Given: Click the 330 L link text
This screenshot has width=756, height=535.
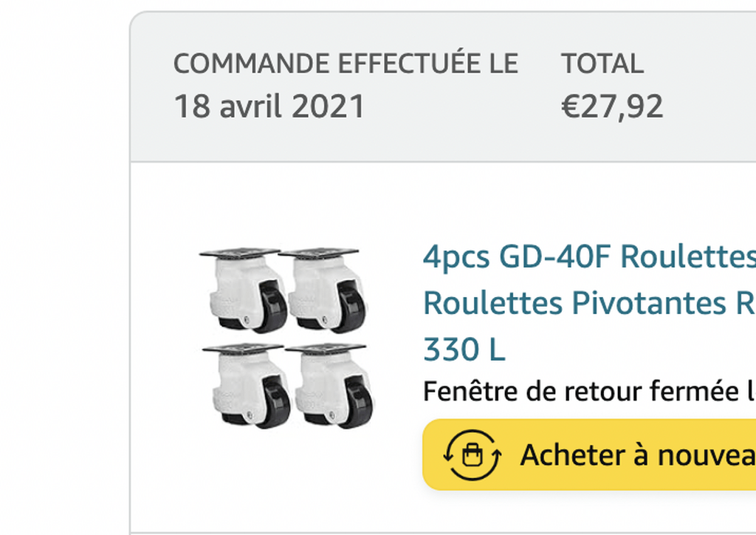Looking at the screenshot, I should click(464, 350).
